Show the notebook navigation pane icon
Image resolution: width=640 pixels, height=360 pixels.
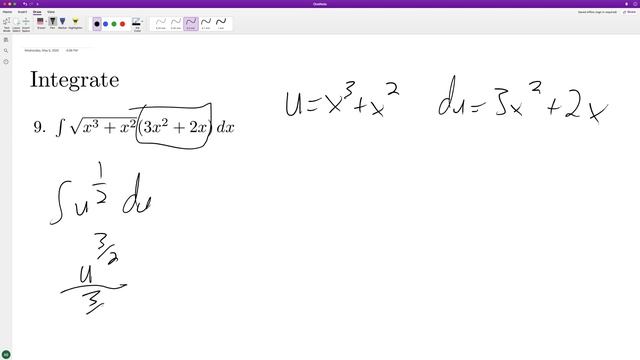click(x=6, y=40)
